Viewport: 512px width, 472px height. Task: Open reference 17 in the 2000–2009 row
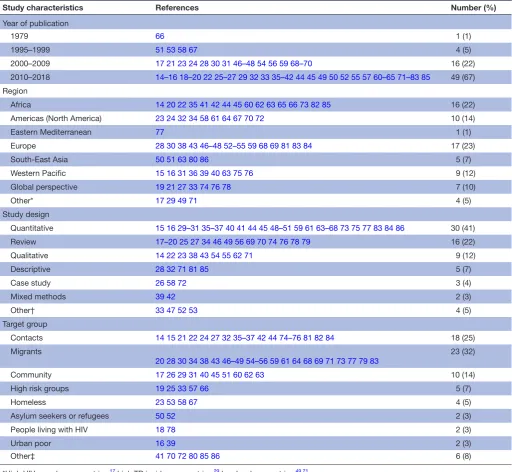160,64
